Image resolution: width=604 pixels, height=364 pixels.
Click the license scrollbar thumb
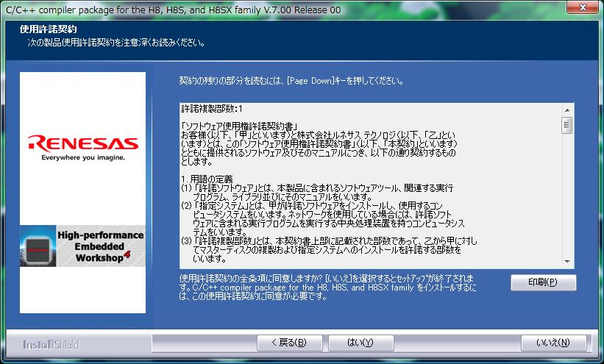pos(567,124)
